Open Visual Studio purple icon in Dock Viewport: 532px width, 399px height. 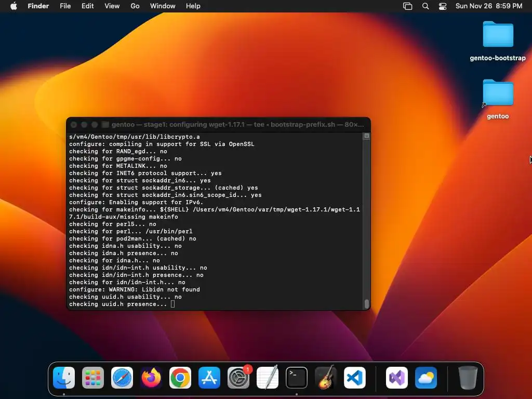click(397, 377)
